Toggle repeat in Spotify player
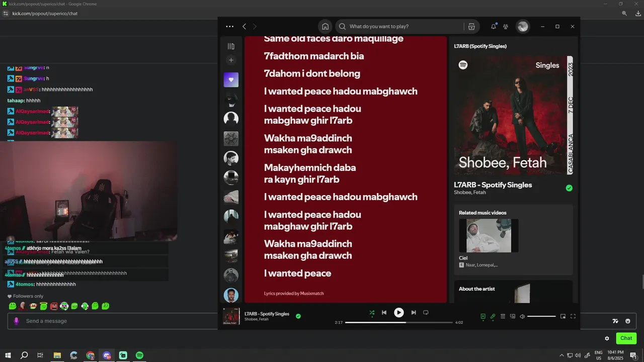The height and width of the screenshot is (362, 644). [426, 312]
